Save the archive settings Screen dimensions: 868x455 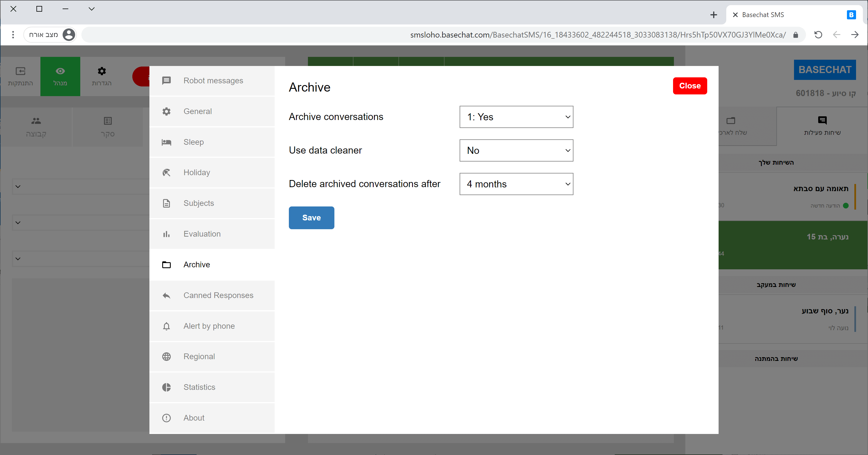tap(311, 218)
